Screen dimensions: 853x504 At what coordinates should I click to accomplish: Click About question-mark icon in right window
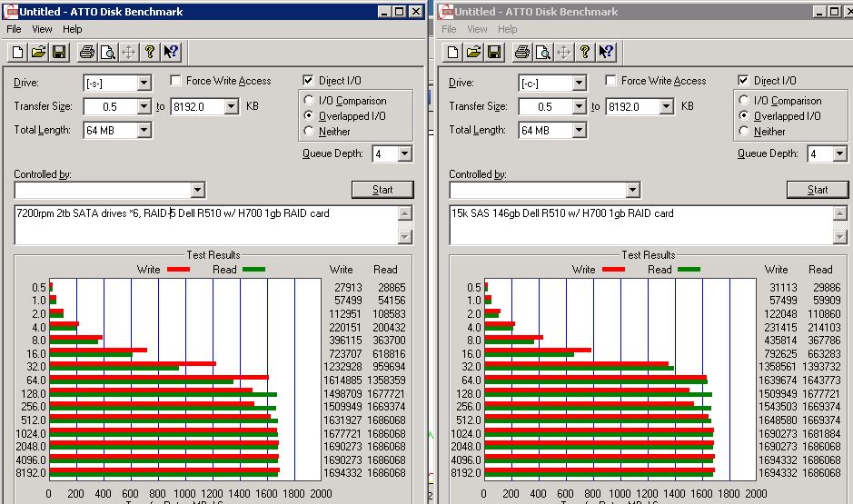585,52
